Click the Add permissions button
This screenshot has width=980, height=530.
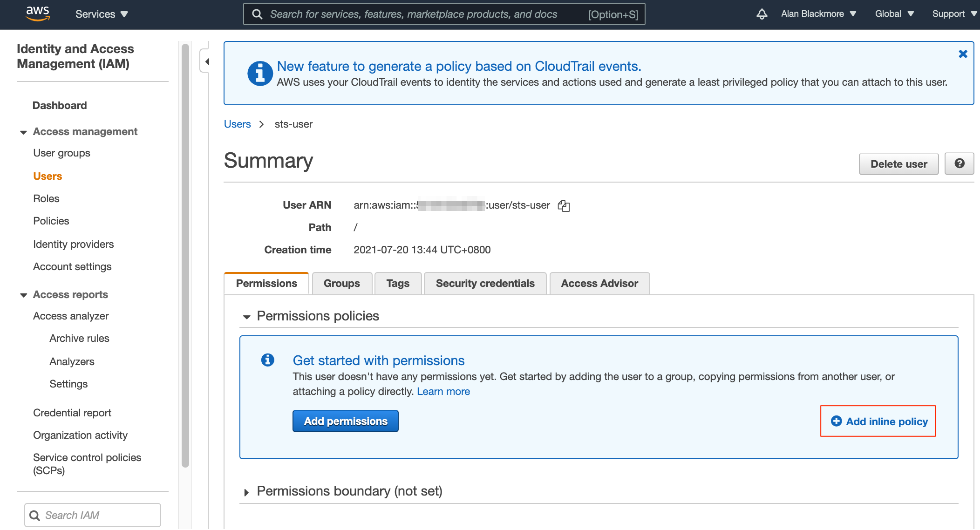pos(346,421)
